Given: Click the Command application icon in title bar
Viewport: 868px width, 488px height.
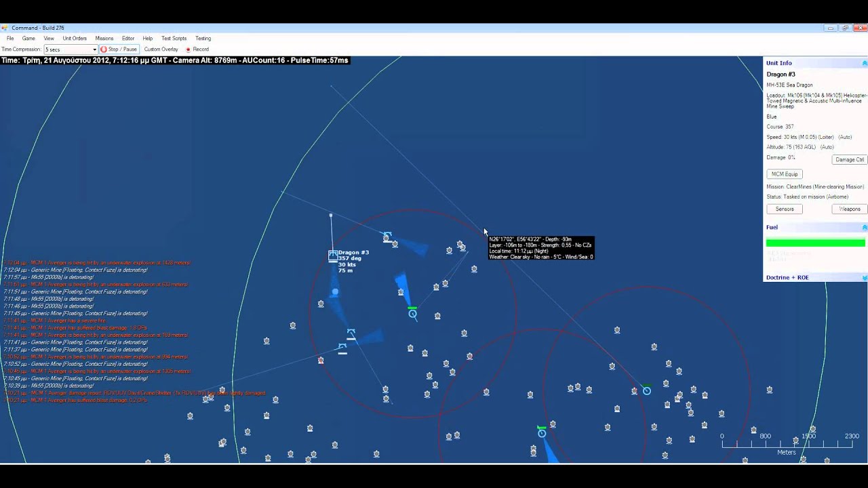Looking at the screenshot, I should (5, 28).
